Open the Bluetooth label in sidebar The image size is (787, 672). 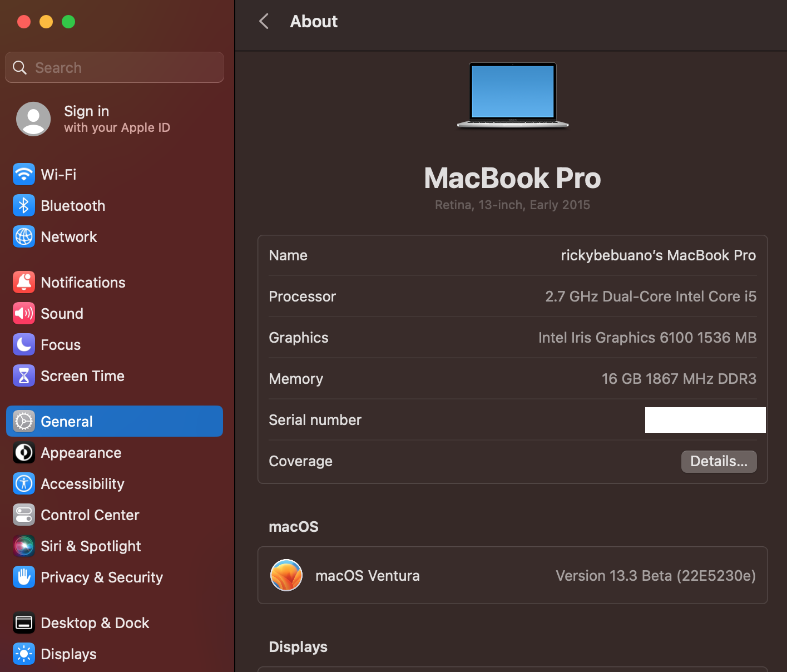click(x=73, y=205)
